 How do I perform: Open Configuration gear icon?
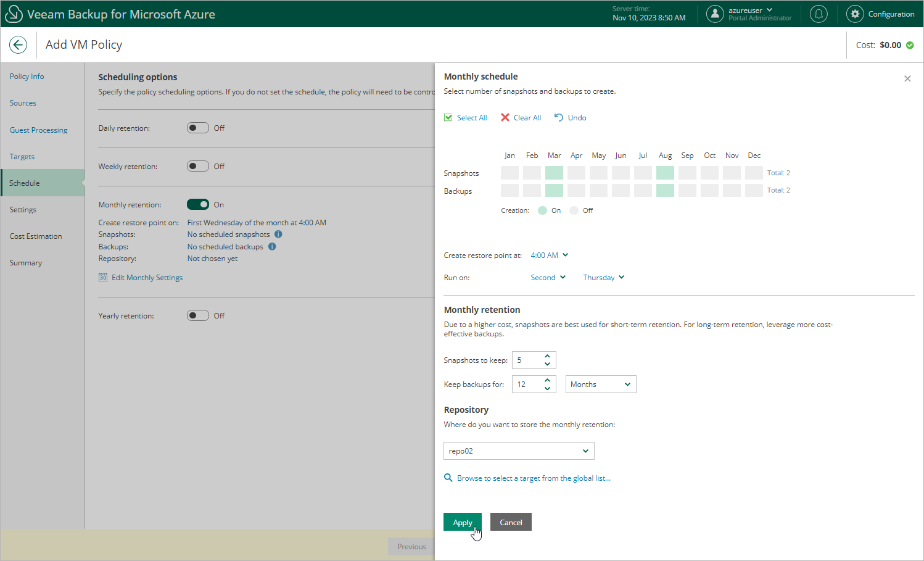[x=855, y=14]
